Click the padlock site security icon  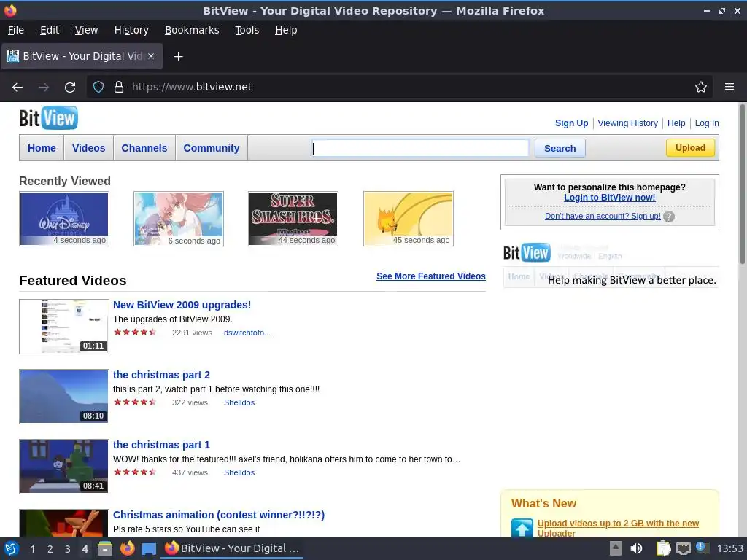119,87
